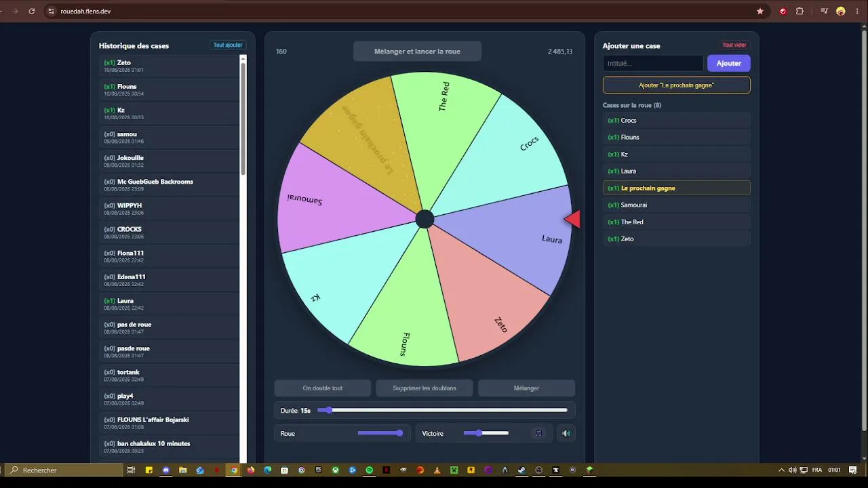Open the Chrome extensions puzzle icon
The width and height of the screenshot is (868, 488).
(800, 12)
